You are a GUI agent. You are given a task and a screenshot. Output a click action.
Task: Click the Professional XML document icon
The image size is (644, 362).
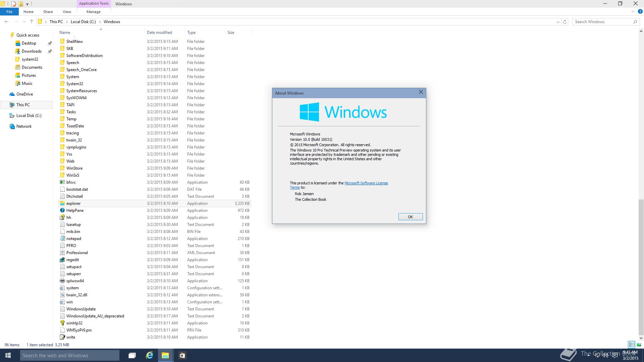coord(62,253)
